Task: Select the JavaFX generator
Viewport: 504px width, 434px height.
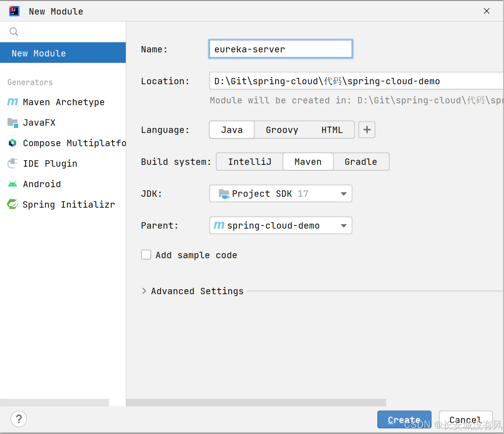Action: (63, 123)
